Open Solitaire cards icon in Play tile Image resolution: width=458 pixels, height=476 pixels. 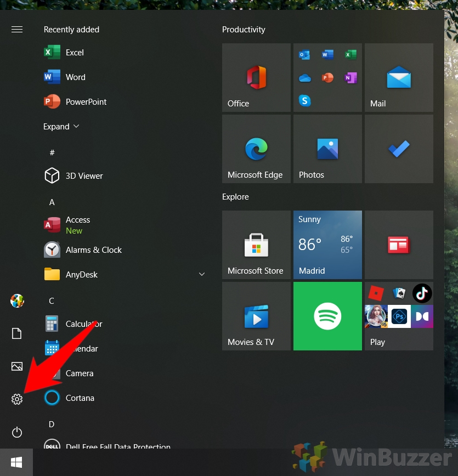(399, 293)
